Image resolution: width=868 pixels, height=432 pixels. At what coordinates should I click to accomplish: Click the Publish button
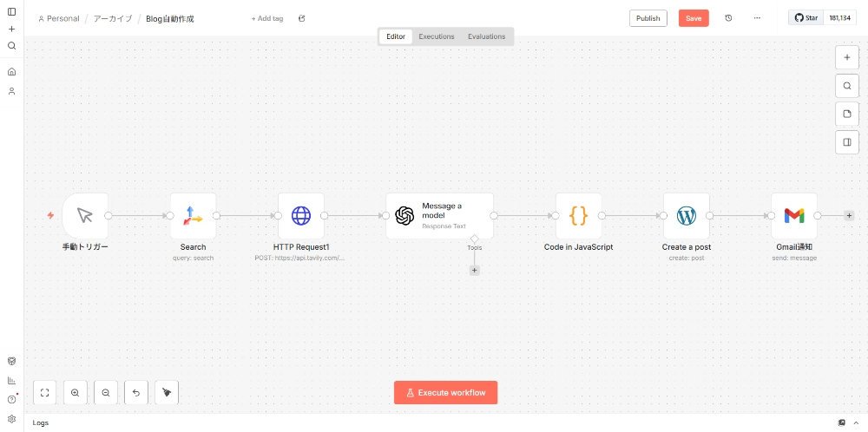click(x=648, y=18)
